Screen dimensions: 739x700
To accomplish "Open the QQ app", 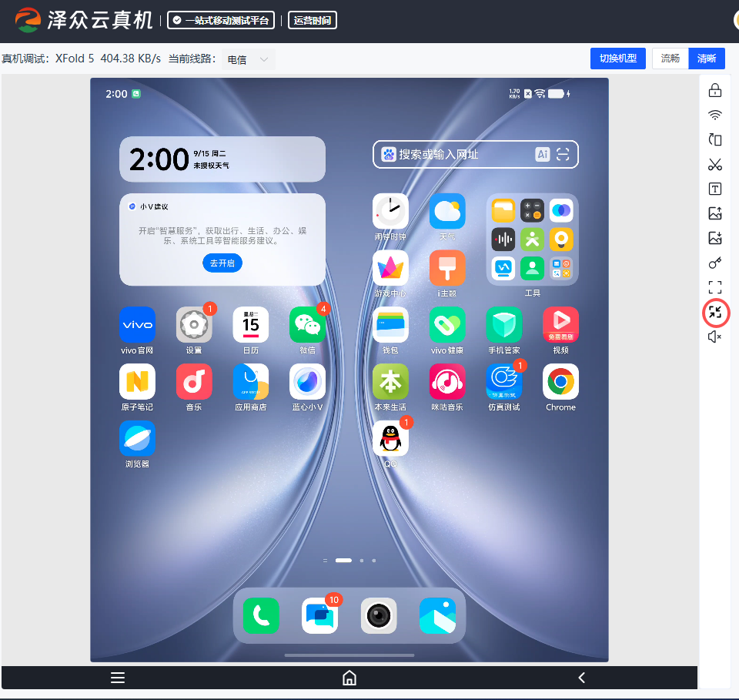I will 390,438.
